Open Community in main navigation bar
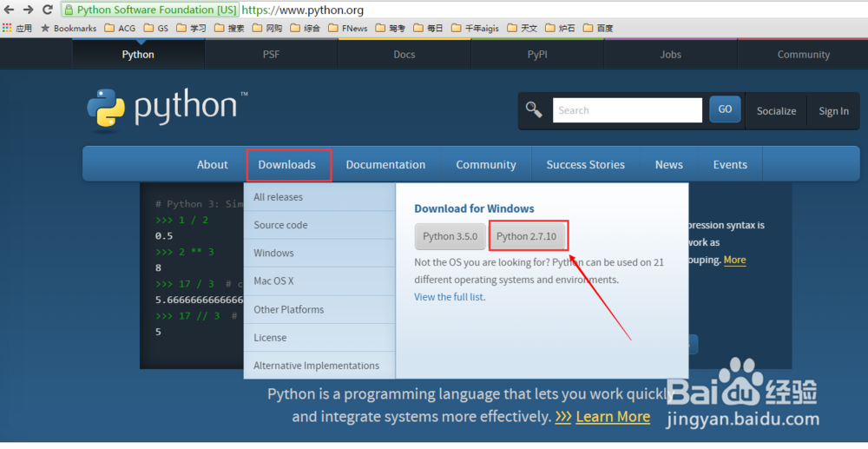The width and height of the screenshot is (868, 449). [x=486, y=164]
